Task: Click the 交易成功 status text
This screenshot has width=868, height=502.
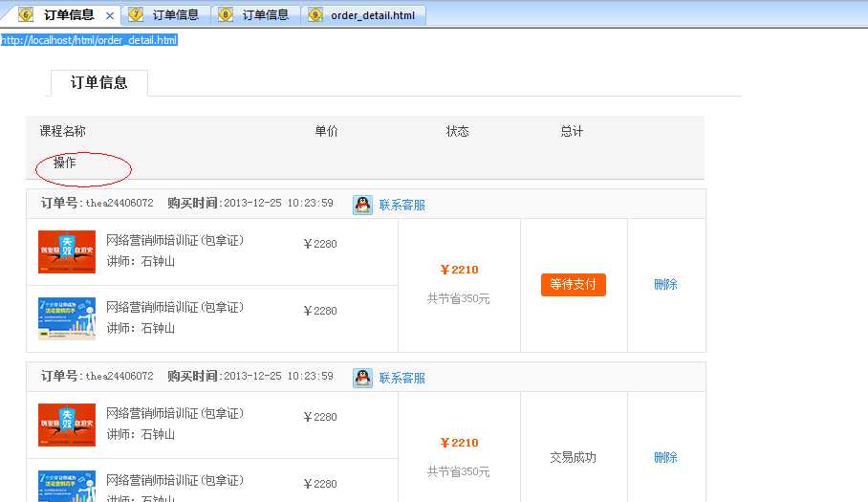Action: click(573, 457)
